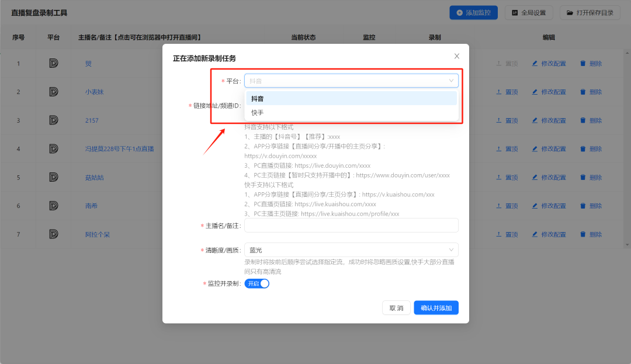Delete the 小表妹 row
Image resolution: width=631 pixels, height=364 pixels.
coord(591,92)
